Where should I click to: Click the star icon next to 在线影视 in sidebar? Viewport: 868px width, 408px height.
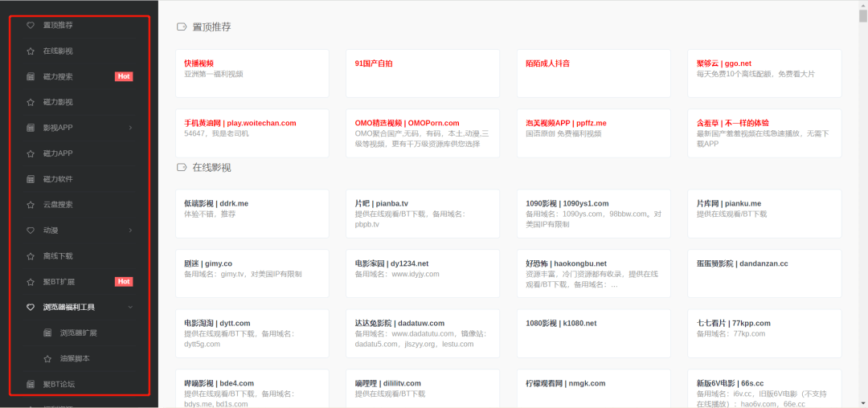(x=31, y=51)
